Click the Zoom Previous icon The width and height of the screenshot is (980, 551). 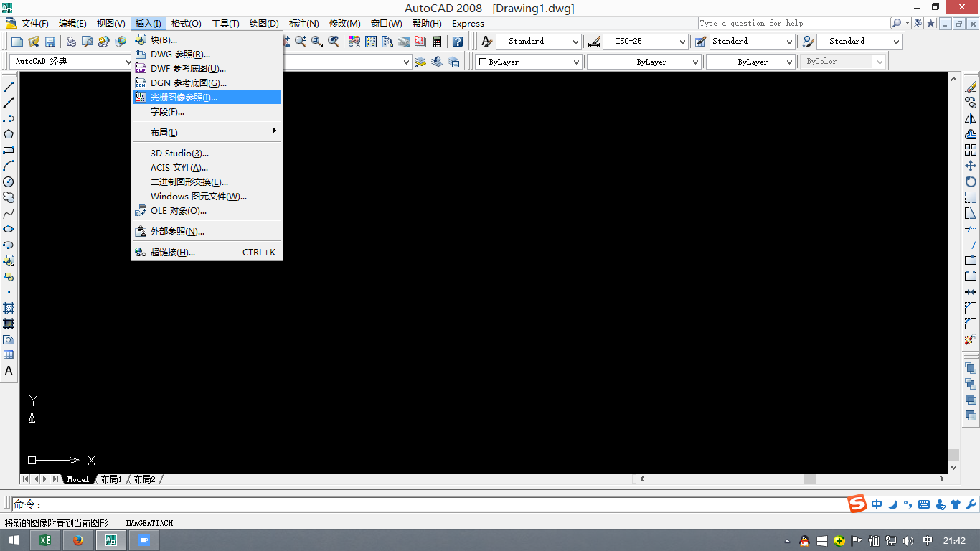coord(334,42)
